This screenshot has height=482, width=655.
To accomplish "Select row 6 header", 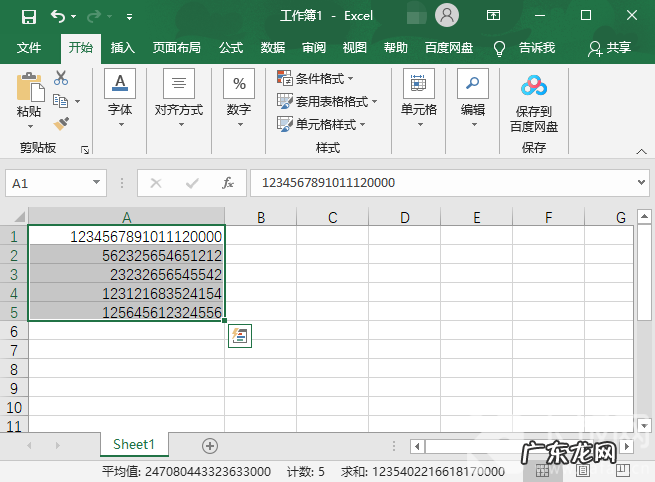I will click(14, 332).
